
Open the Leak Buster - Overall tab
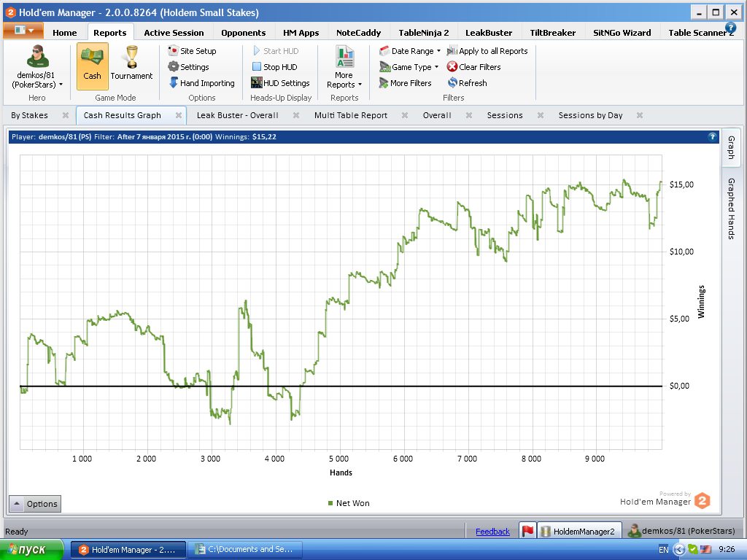pos(237,115)
